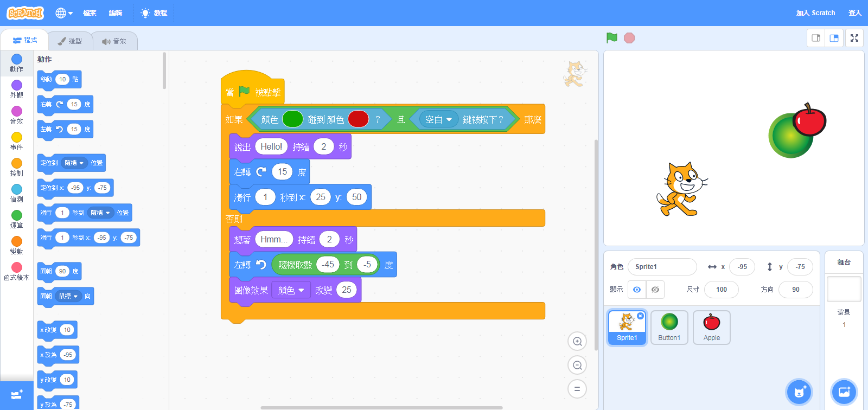The image size is (868, 410).
Task: Switch to the 造型 costumes tab
Action: point(70,41)
